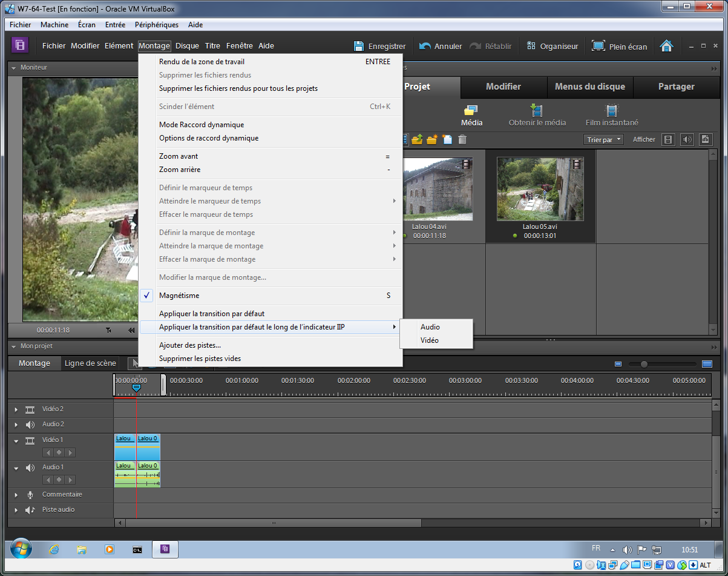Image resolution: width=728 pixels, height=576 pixels.
Task: Expand the Vidéo 2 track
Action: (16, 409)
